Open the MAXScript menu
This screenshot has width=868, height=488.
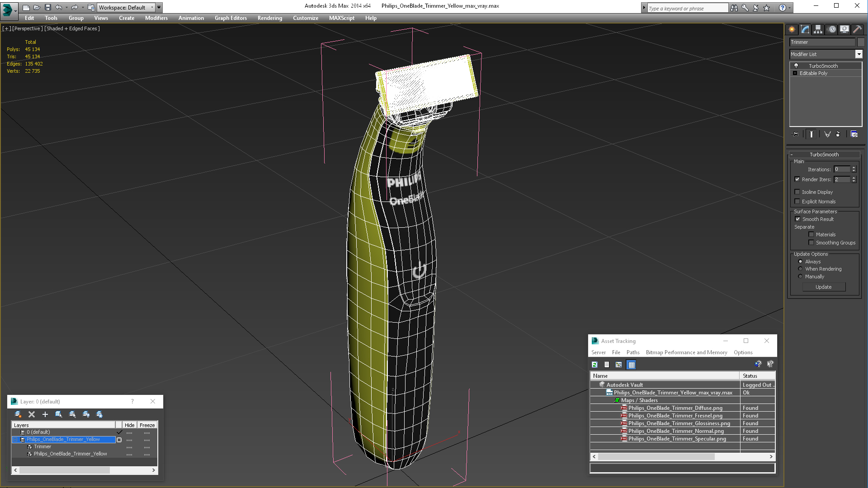click(341, 18)
